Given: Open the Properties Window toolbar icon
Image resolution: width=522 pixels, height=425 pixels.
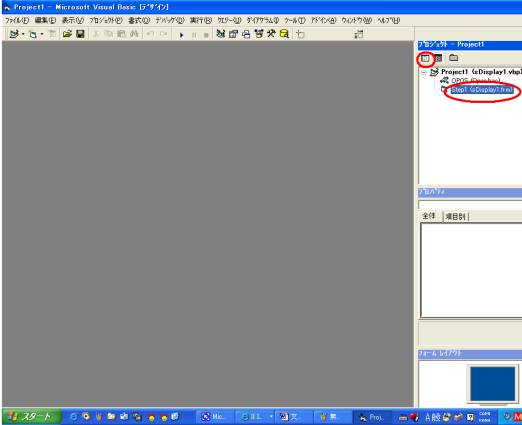Looking at the screenshot, I should (x=233, y=34).
